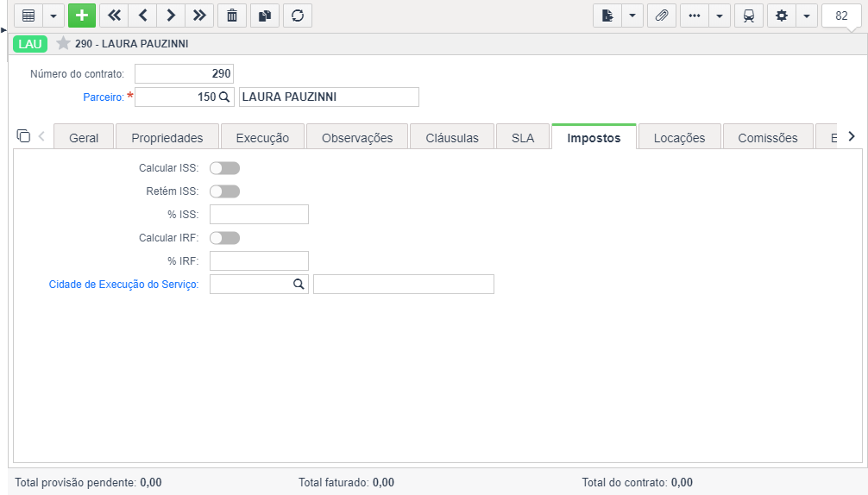Switch to grid view mode icon

tap(28, 16)
